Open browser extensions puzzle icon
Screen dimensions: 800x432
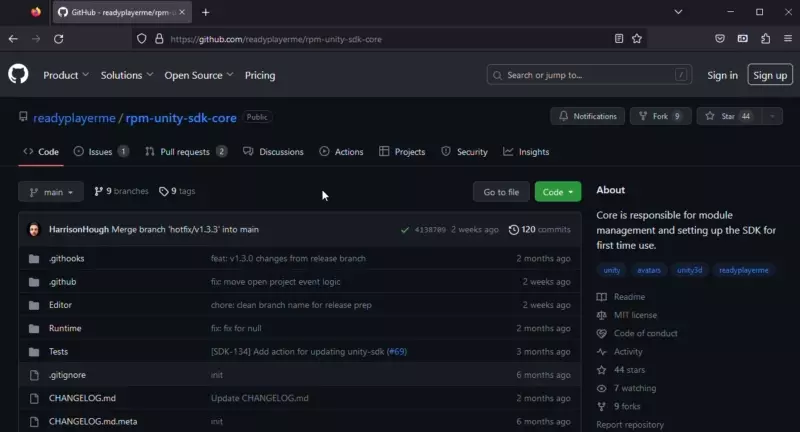(765, 39)
